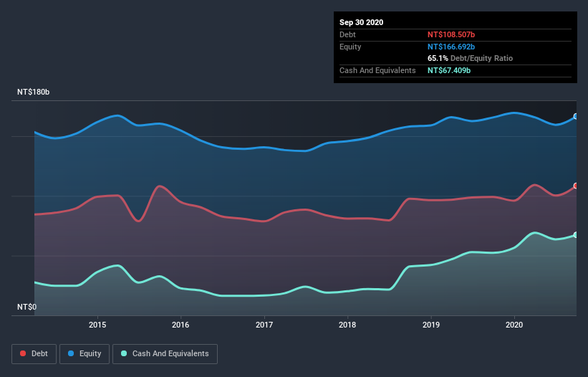The image size is (588, 377).
Task: Click the Debt row label in tooltip
Action: pos(347,34)
